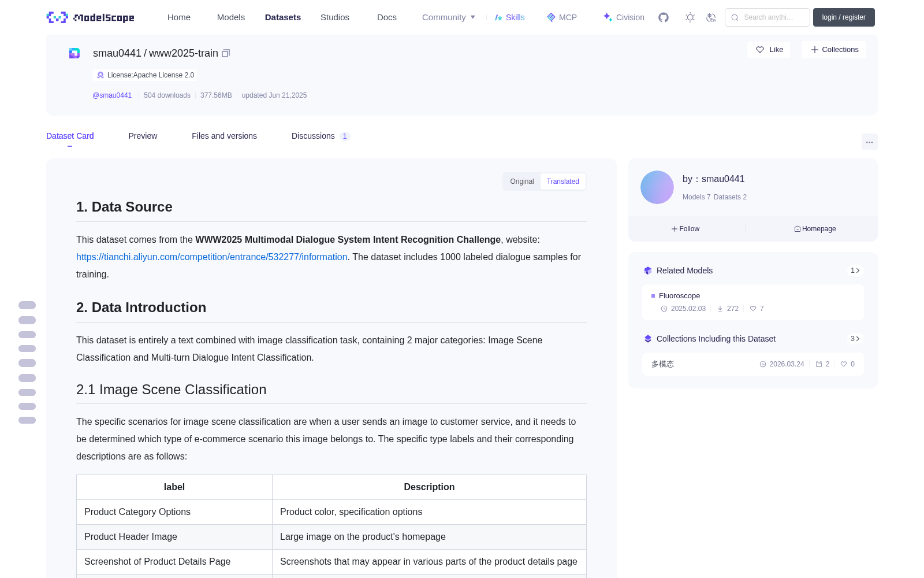The height and width of the screenshot is (578, 924).
Task: Click the clock icon on the Fluoroscope card
Action: [x=664, y=309]
